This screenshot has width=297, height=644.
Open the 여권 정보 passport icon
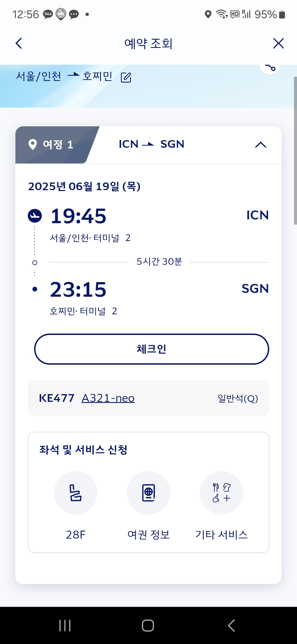148,493
